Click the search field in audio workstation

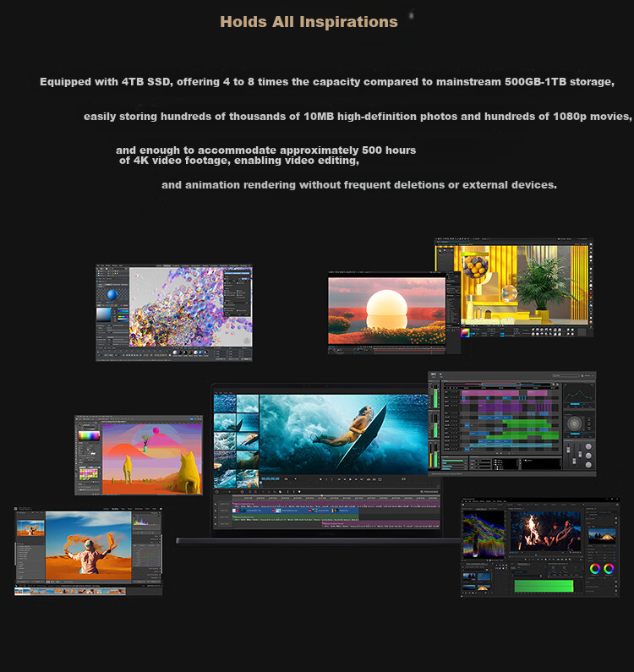pyautogui.click(x=566, y=375)
